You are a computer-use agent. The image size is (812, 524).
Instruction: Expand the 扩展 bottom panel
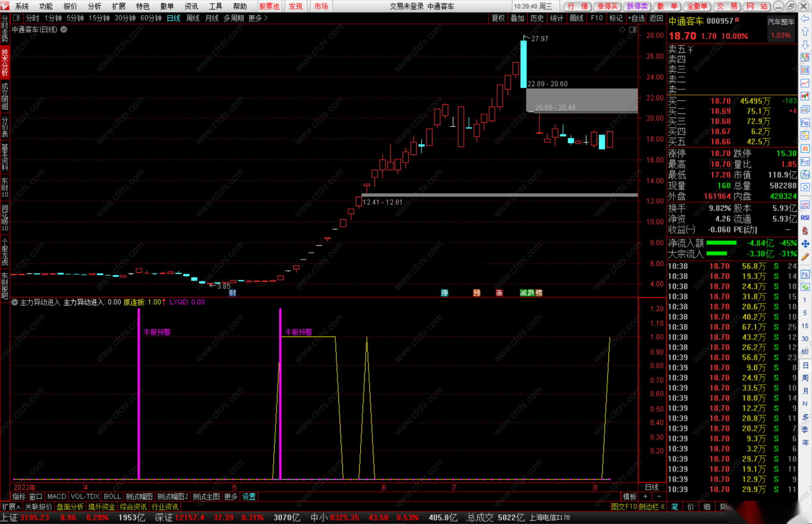pyautogui.click(x=11, y=507)
